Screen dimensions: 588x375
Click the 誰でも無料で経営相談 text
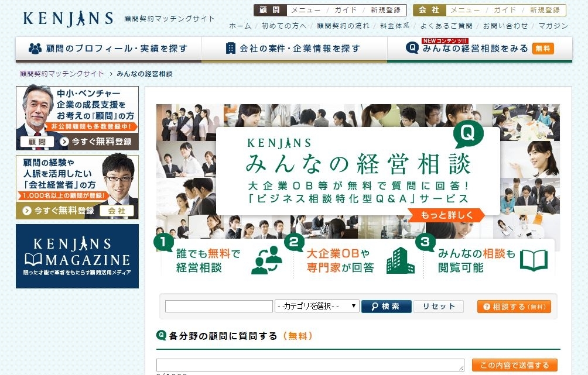coord(208,260)
